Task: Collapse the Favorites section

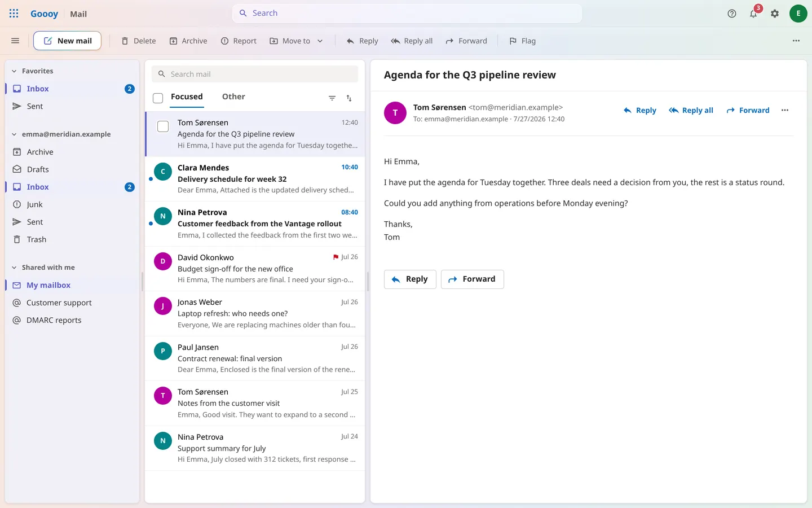Action: [x=14, y=71]
